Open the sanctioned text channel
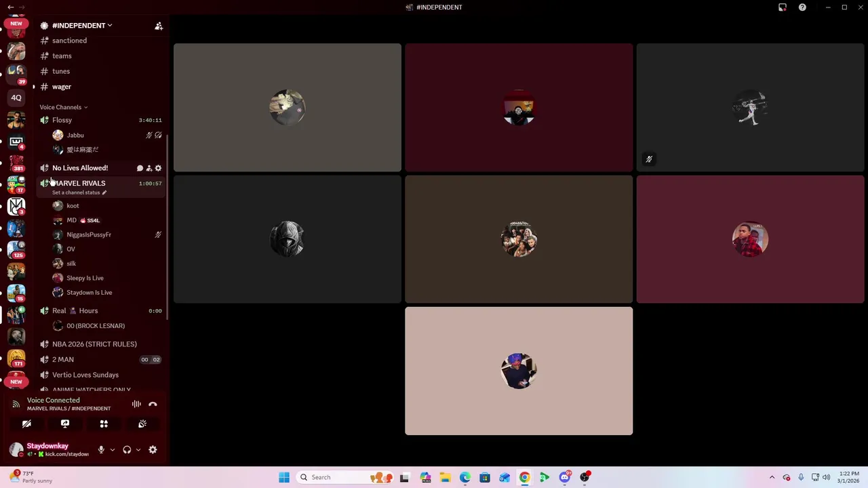 tap(100, 41)
